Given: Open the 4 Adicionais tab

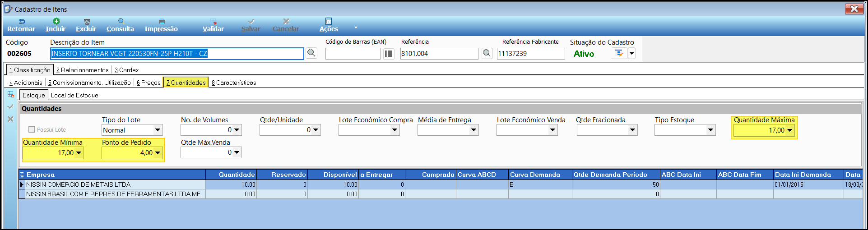Looking at the screenshot, I should [x=26, y=83].
